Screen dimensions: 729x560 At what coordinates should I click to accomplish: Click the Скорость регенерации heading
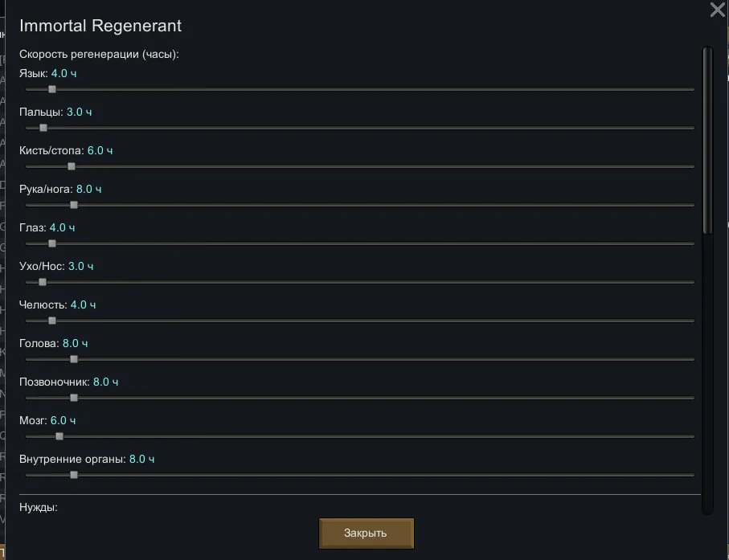(99, 55)
